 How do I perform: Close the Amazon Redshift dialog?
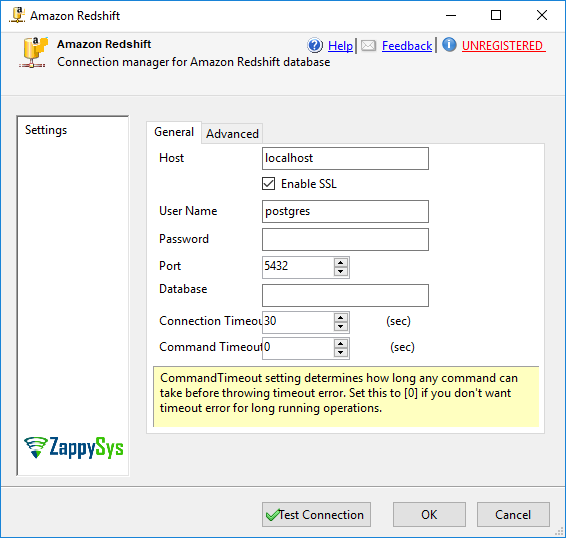[542, 16]
